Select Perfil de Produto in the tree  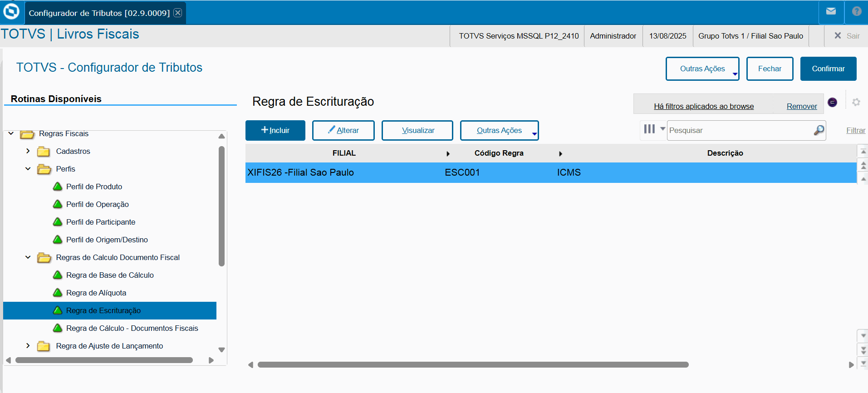tap(94, 187)
